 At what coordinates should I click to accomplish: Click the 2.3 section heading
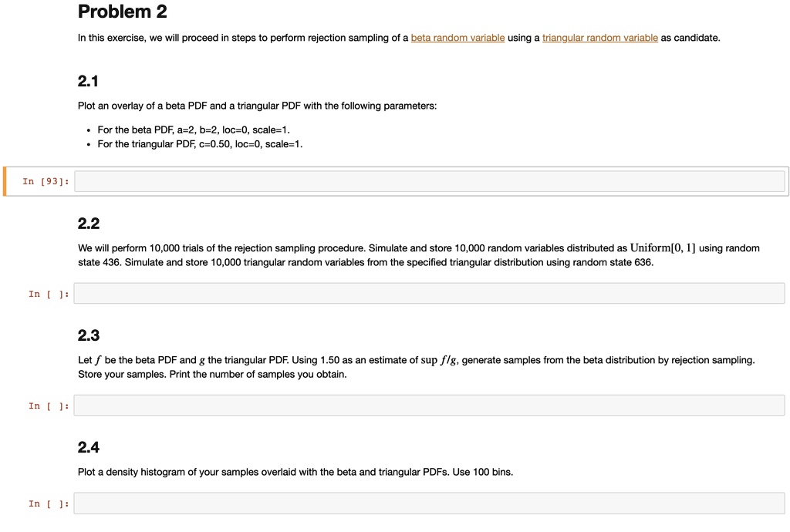87,335
